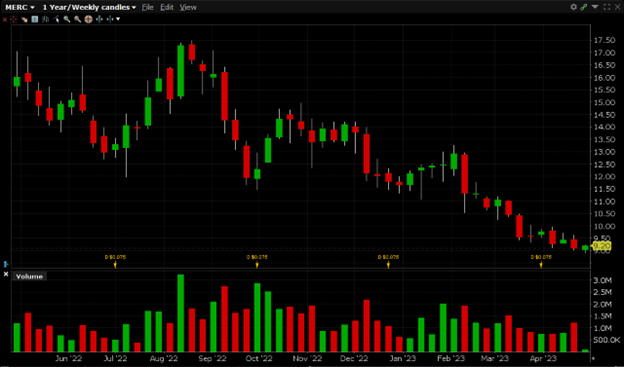
Task: Click the tallest green volume bar in Aug '22
Action: pos(181,313)
